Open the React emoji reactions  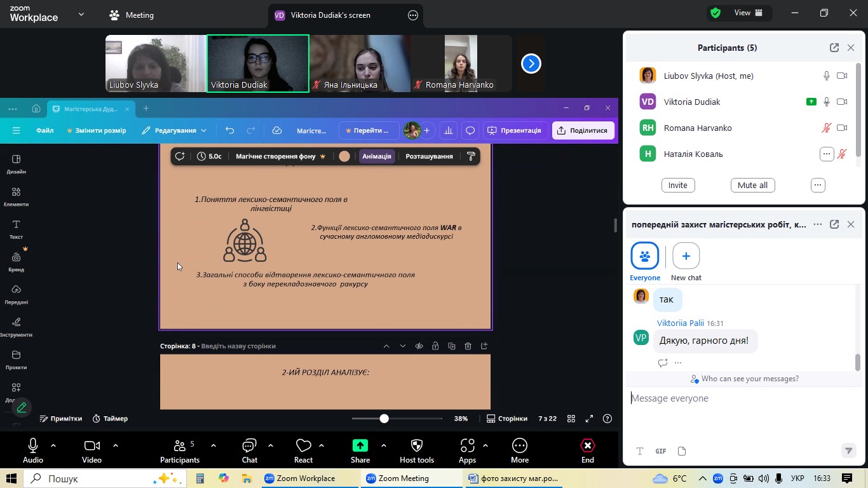click(303, 446)
